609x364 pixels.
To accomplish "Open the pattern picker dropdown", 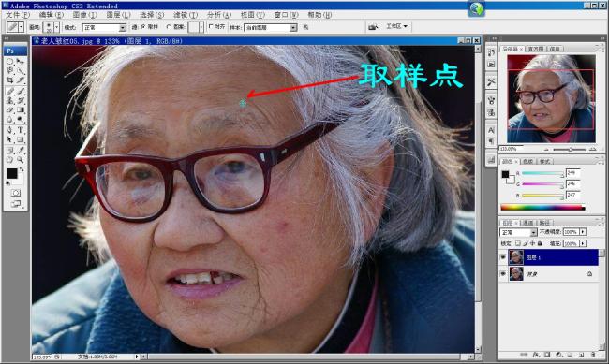I will pyautogui.click(x=201, y=27).
